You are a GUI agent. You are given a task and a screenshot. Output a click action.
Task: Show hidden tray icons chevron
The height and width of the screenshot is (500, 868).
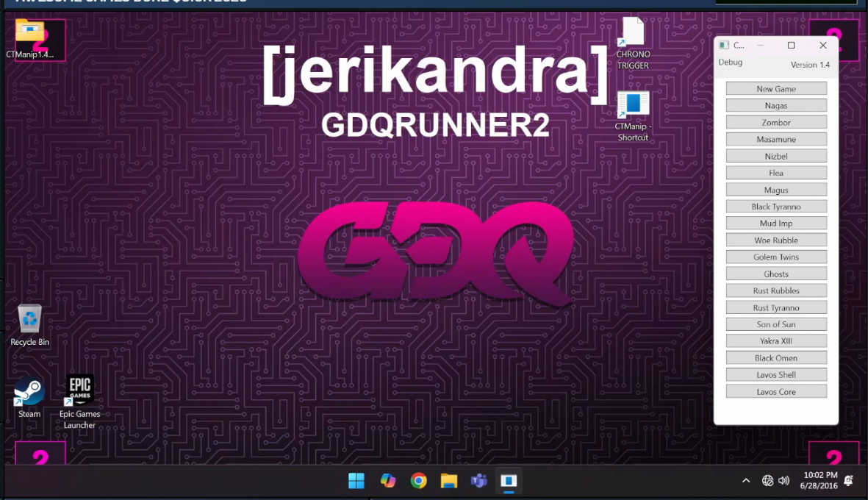coord(746,481)
